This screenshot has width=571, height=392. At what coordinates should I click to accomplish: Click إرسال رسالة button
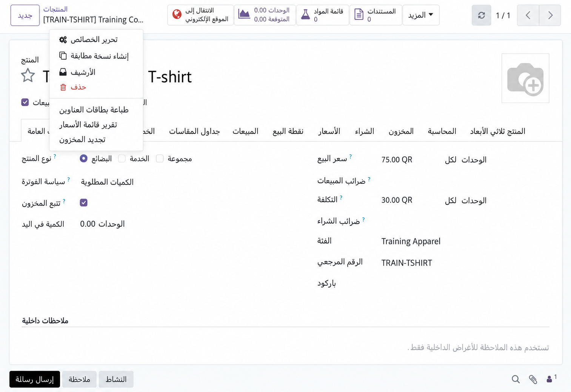35,379
